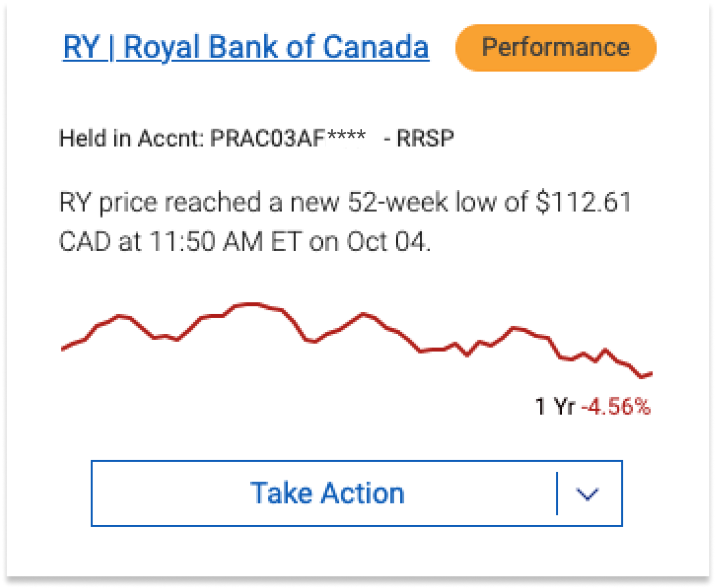Click the rightmost end of the sparkline

tap(651, 374)
